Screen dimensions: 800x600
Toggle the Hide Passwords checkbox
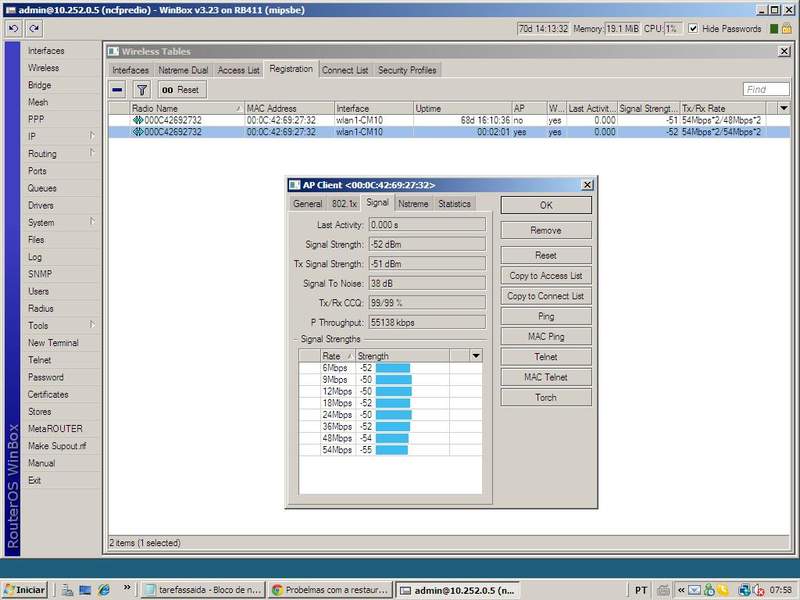pos(694,29)
